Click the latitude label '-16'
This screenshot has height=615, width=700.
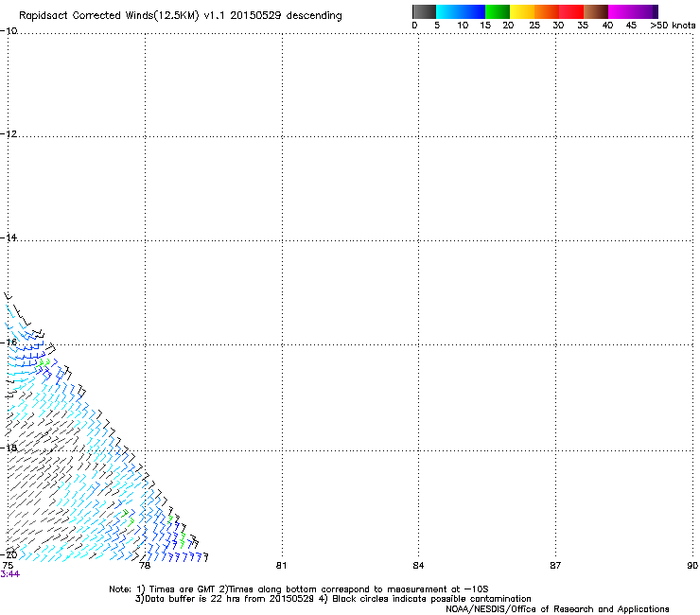click(9, 343)
